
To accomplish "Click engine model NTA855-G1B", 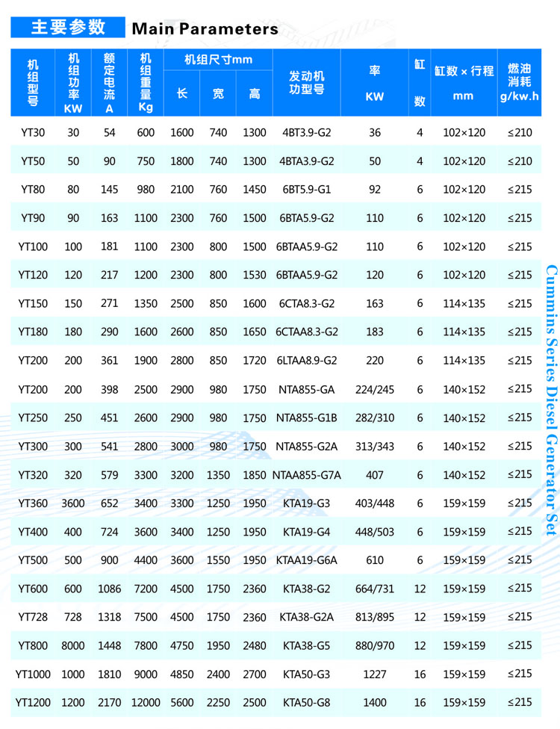I will [307, 418].
